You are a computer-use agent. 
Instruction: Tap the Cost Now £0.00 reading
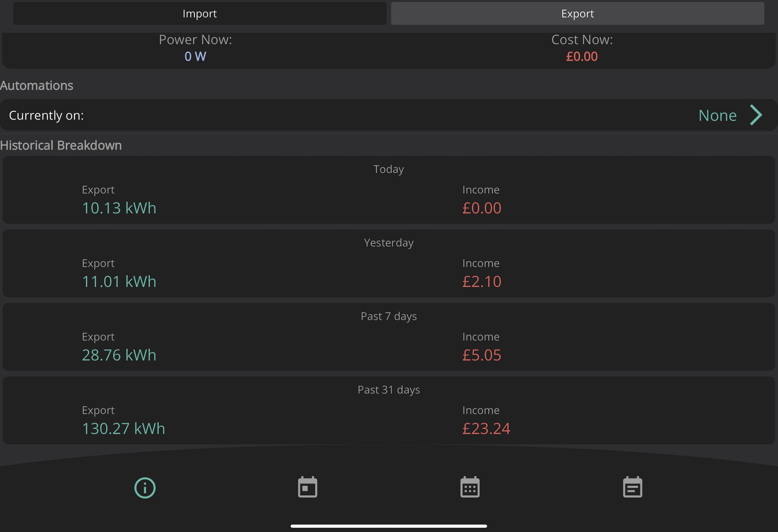click(582, 56)
